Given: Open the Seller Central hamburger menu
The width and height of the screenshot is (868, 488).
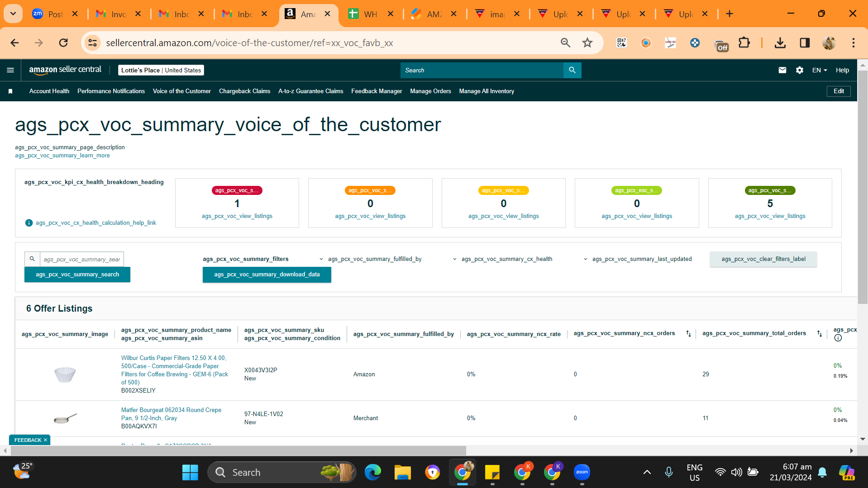Looking at the screenshot, I should pyautogui.click(x=10, y=70).
